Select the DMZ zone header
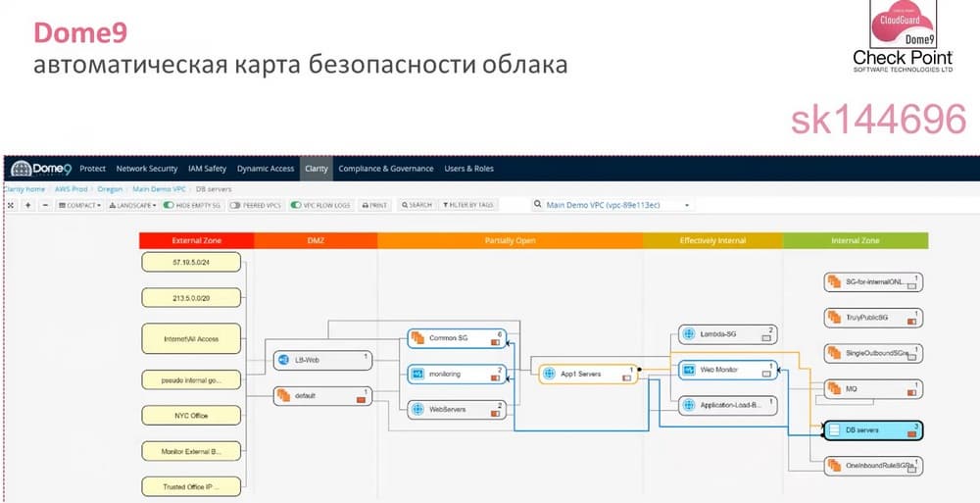This screenshot has height=503, width=980. pyautogui.click(x=316, y=241)
